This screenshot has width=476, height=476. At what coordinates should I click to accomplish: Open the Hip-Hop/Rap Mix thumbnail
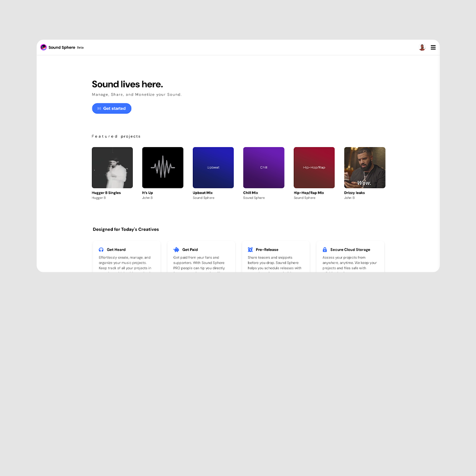(314, 167)
